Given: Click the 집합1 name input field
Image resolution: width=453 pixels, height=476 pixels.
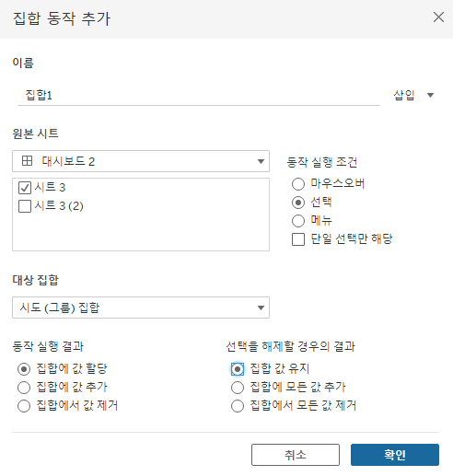Looking at the screenshot, I should tap(199, 96).
